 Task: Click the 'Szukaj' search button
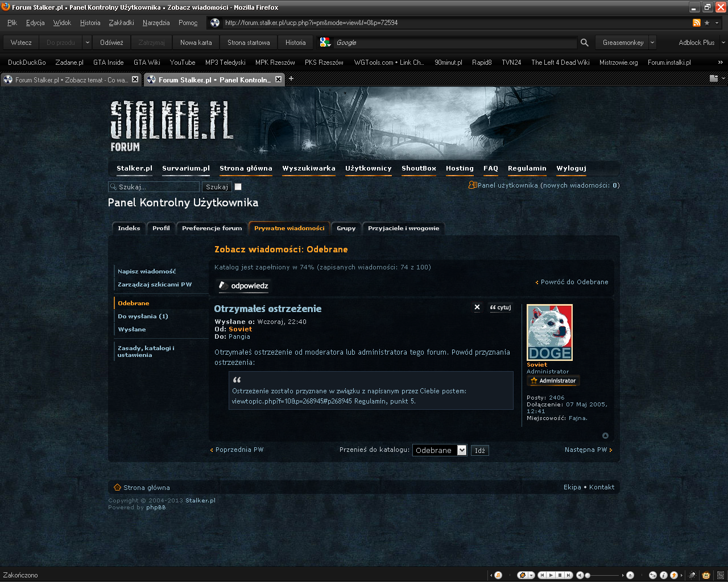point(217,186)
